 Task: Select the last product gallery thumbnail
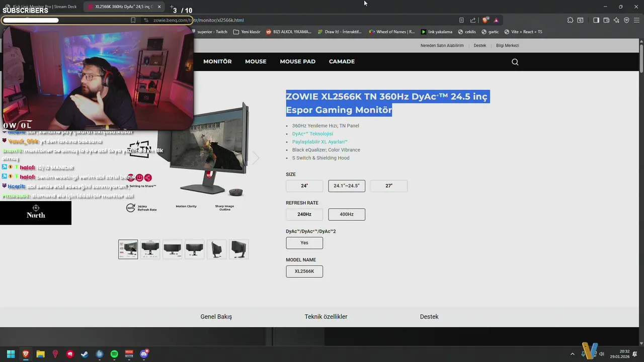(239, 249)
